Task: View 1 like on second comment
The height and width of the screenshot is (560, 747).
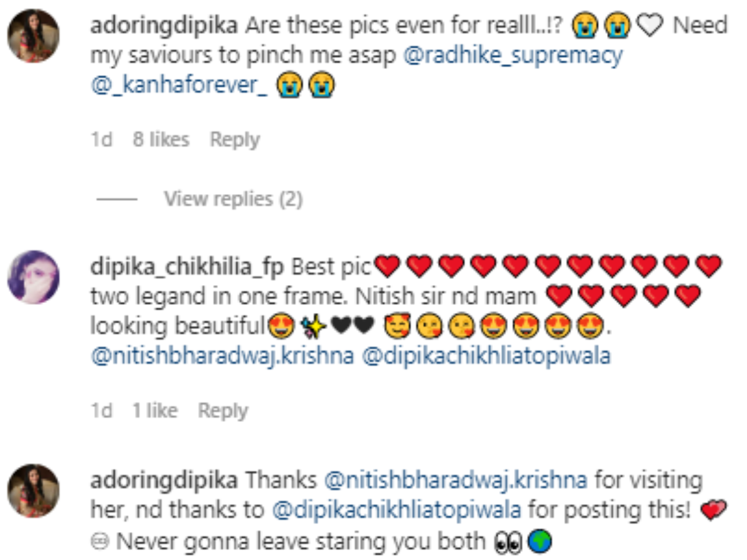Action: click(x=154, y=411)
